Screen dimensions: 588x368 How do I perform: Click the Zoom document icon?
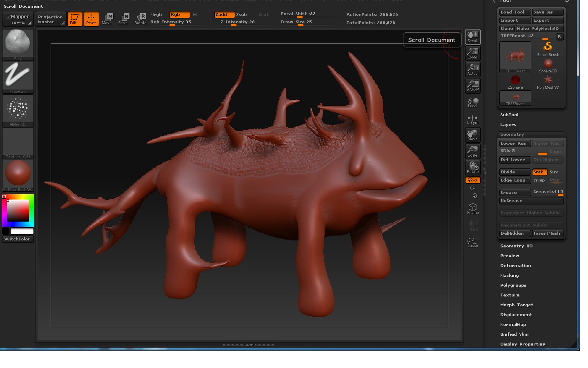pos(472,53)
